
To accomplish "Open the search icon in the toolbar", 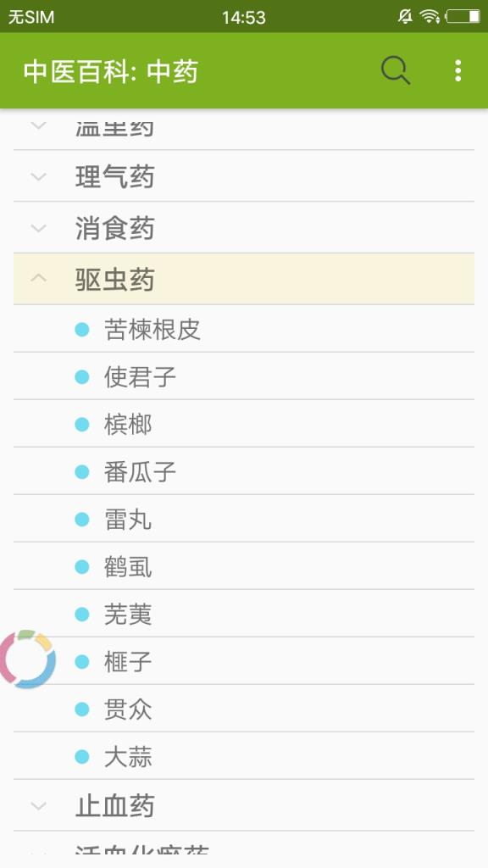I will click(x=394, y=71).
